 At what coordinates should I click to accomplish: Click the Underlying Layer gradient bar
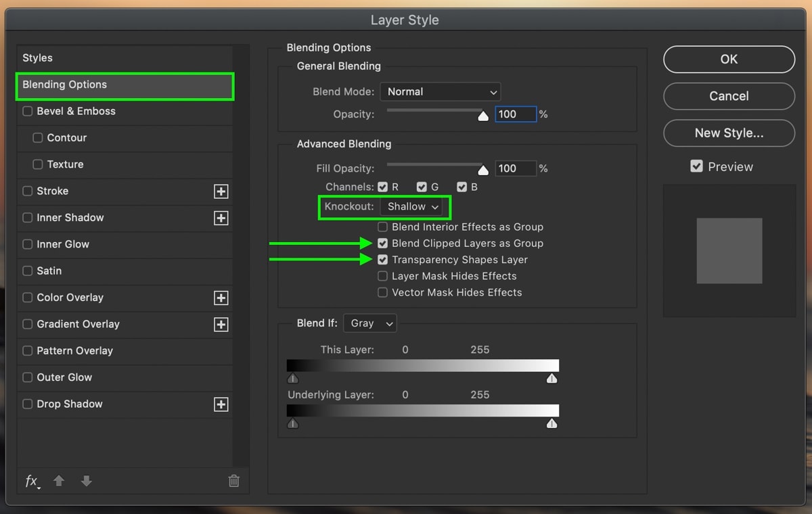click(423, 411)
